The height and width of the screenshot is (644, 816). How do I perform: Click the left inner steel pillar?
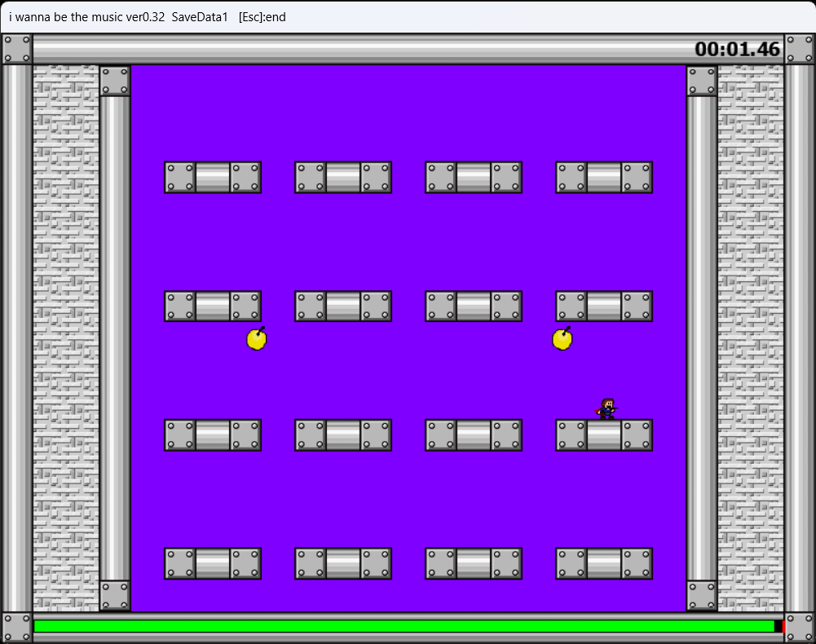tap(115, 338)
